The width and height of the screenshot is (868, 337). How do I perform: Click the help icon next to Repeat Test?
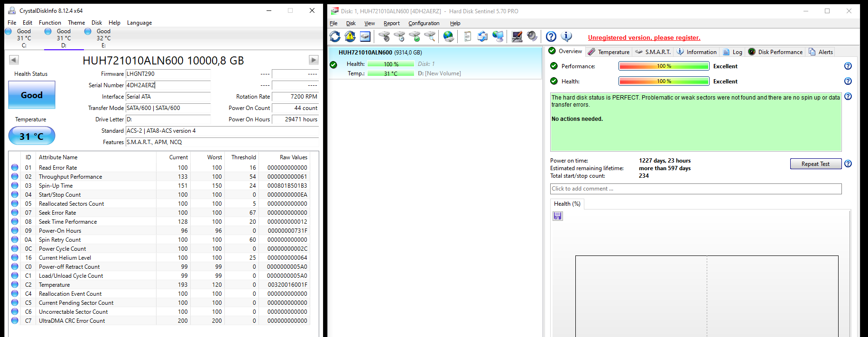tap(848, 164)
